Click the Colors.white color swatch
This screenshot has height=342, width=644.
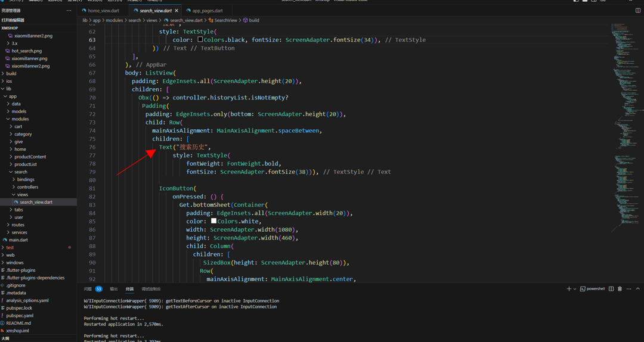213,221
